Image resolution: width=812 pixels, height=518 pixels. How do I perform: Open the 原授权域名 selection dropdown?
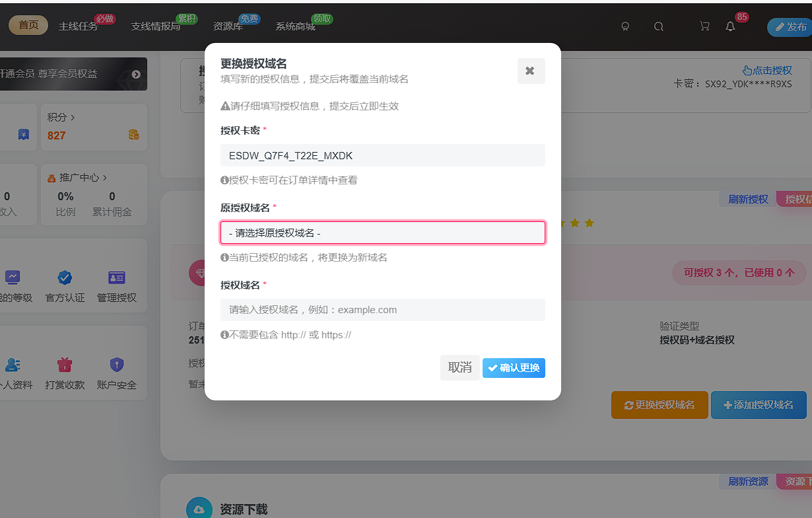click(x=383, y=233)
